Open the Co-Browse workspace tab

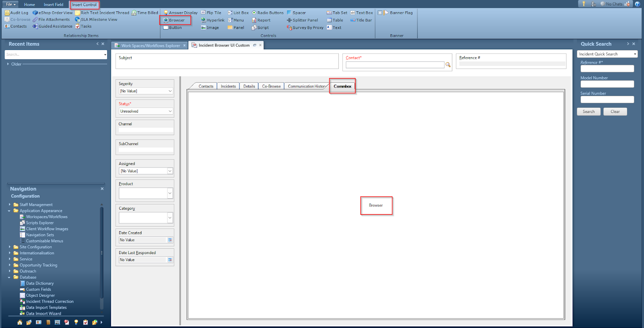(x=271, y=86)
